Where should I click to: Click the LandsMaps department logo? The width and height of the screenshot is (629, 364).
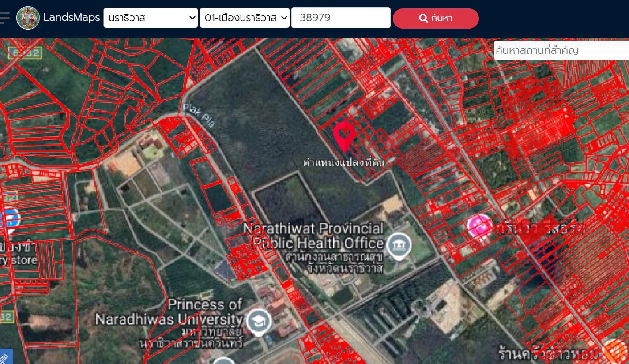coord(28,18)
